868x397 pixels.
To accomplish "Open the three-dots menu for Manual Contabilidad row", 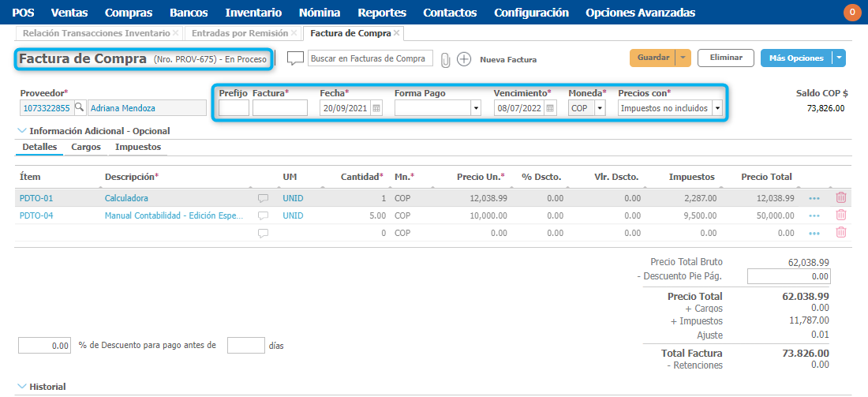I will coord(814,215).
